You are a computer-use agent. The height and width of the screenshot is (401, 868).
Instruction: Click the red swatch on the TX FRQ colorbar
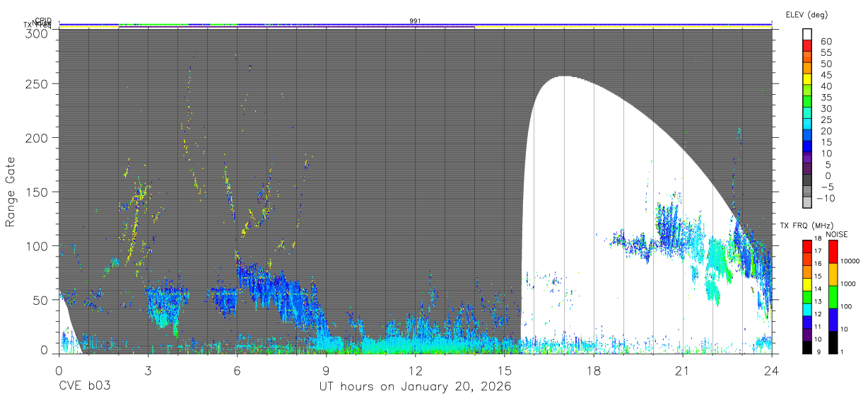(807, 246)
